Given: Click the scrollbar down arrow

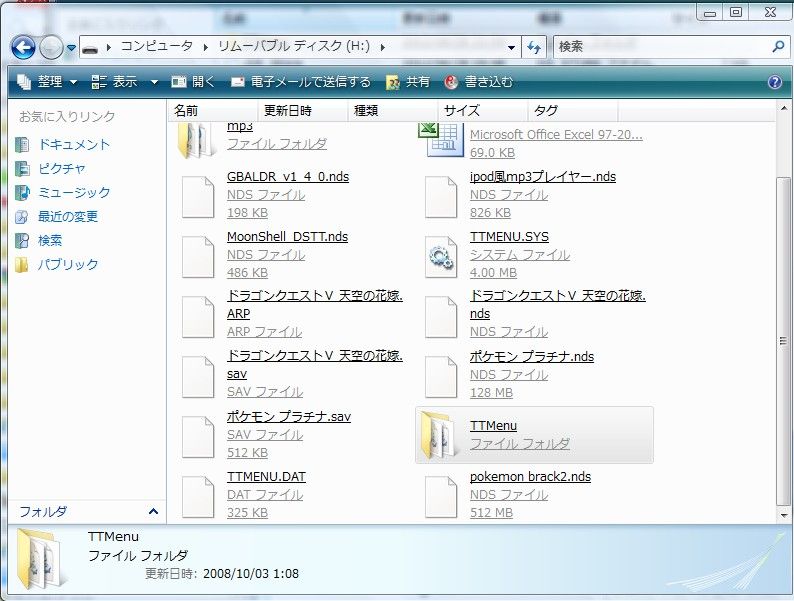Looking at the screenshot, I should pos(783,515).
